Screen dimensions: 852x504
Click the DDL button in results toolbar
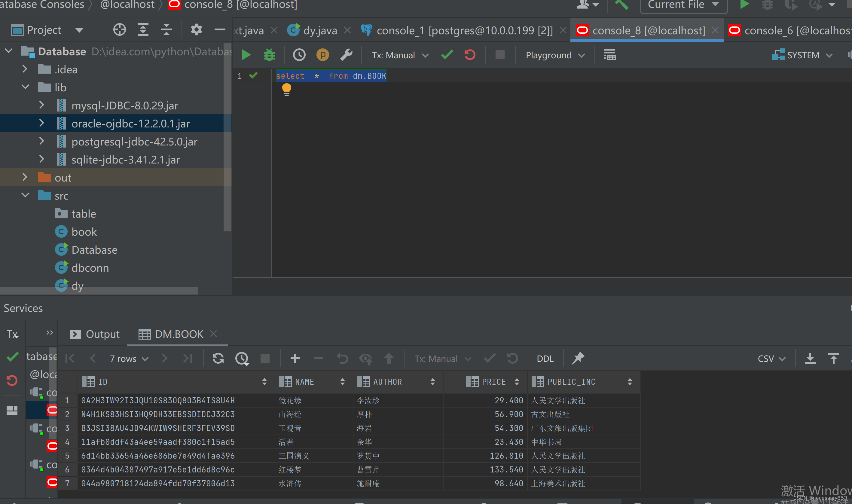coord(545,359)
